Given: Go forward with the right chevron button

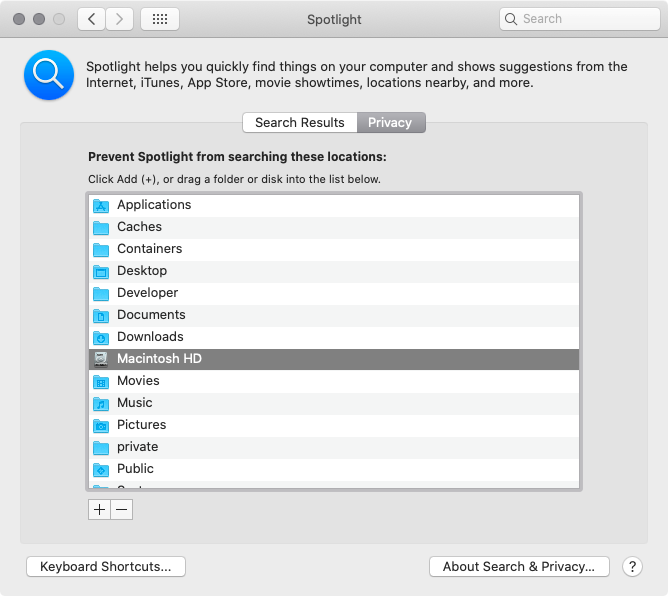Looking at the screenshot, I should [119, 19].
